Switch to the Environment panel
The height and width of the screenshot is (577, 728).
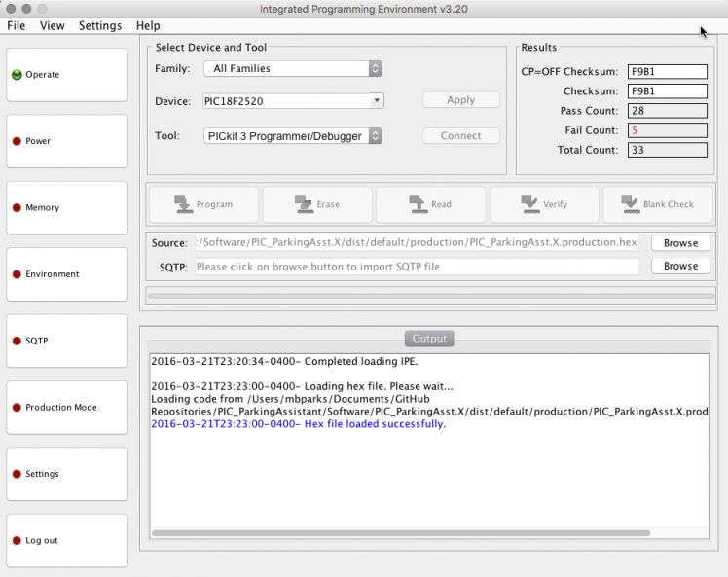pos(67,274)
